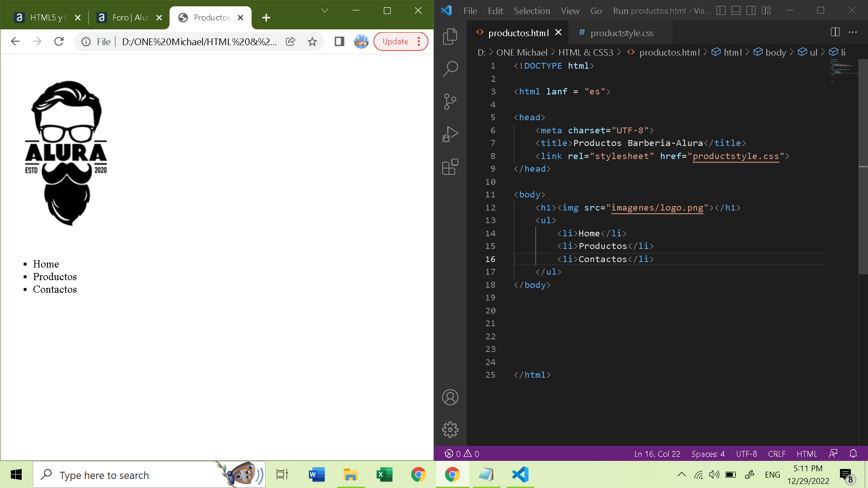Select the productos.html editor tab

pyautogui.click(x=518, y=33)
